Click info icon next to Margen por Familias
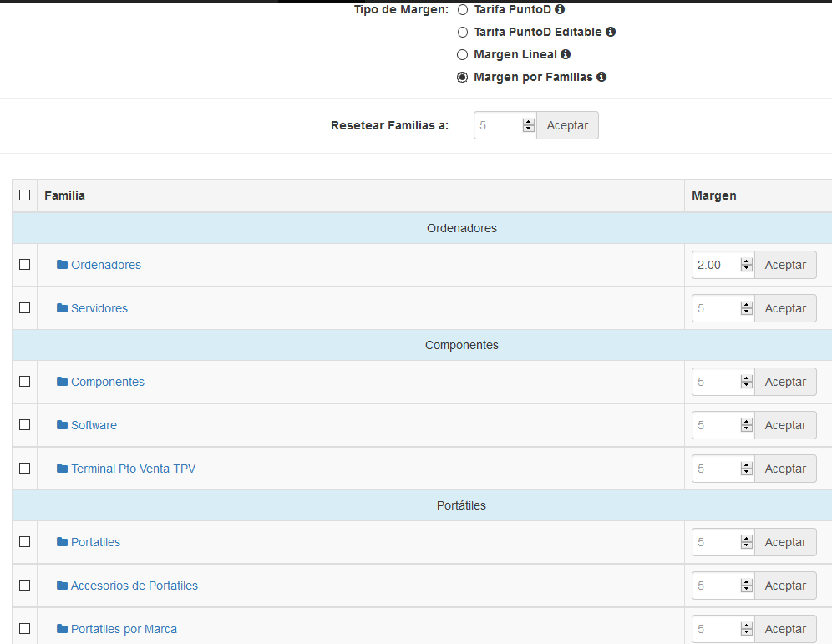This screenshot has width=832, height=644. [601, 77]
